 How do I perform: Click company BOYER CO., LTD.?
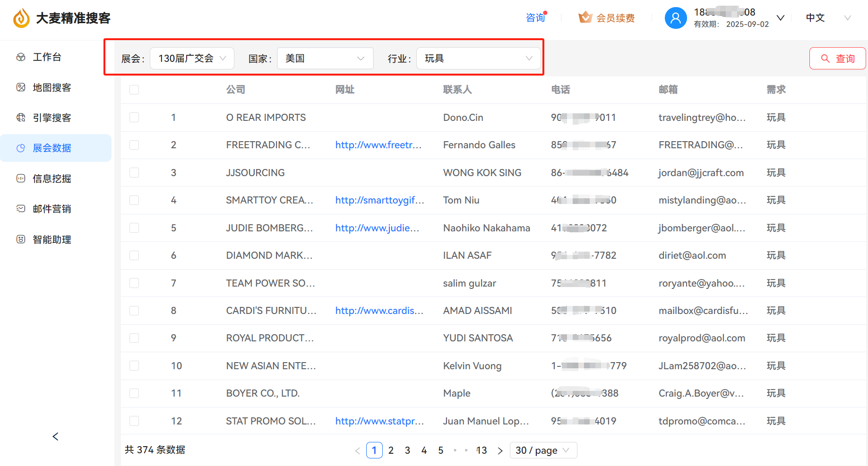click(x=263, y=393)
